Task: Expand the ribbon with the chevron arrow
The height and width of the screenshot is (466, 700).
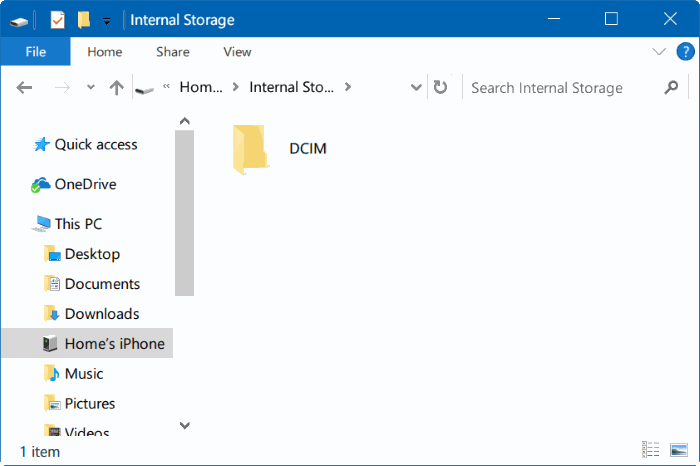Action: click(658, 51)
